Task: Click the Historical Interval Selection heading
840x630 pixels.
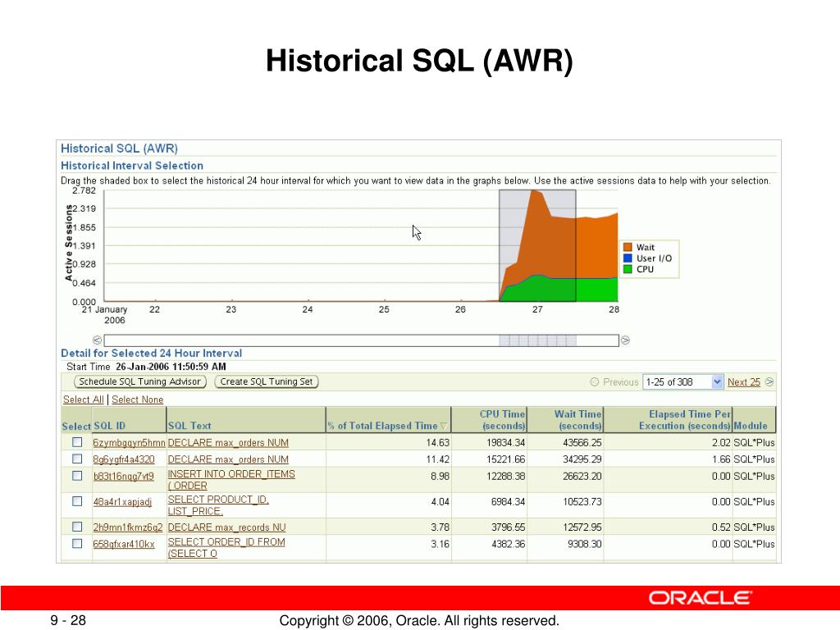Action: pos(132,166)
